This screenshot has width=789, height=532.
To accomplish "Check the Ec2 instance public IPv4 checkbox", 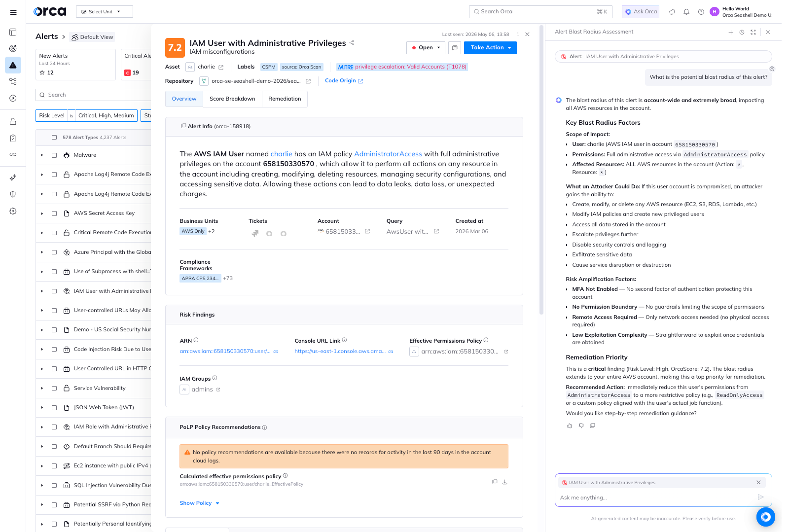I will click(54, 466).
